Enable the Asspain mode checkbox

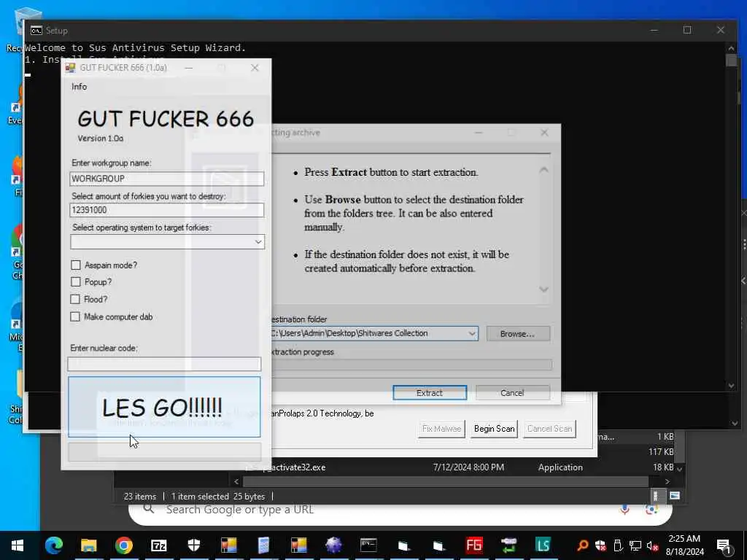[x=75, y=265]
